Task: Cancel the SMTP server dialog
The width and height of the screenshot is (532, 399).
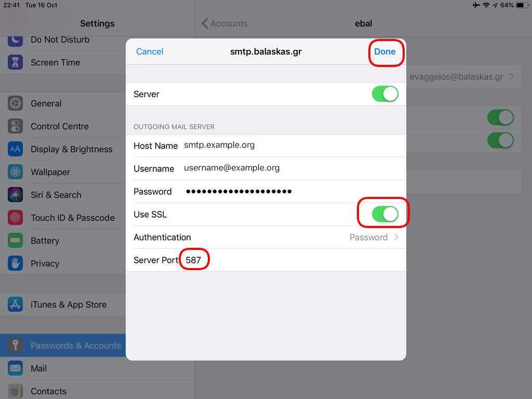Action: point(150,51)
